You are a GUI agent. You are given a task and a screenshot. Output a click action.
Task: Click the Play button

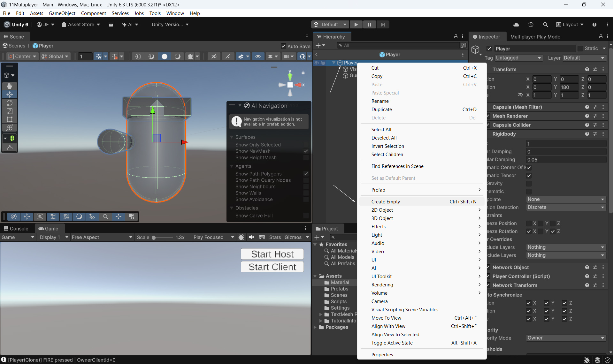pyautogui.click(x=356, y=25)
